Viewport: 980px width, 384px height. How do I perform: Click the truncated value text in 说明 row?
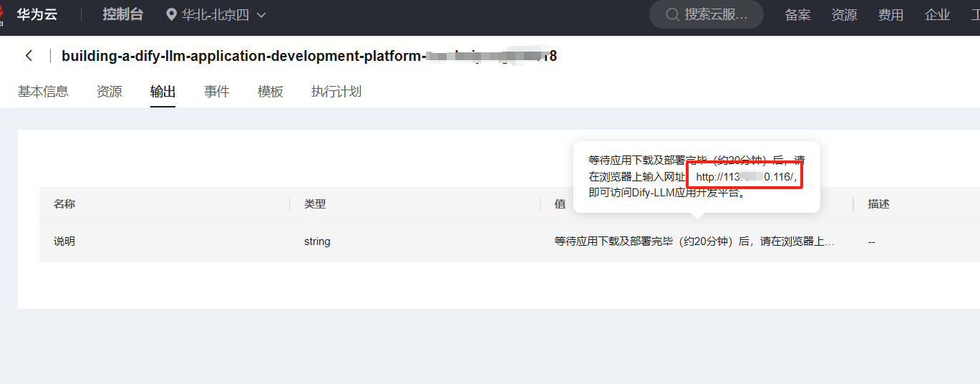click(x=694, y=242)
